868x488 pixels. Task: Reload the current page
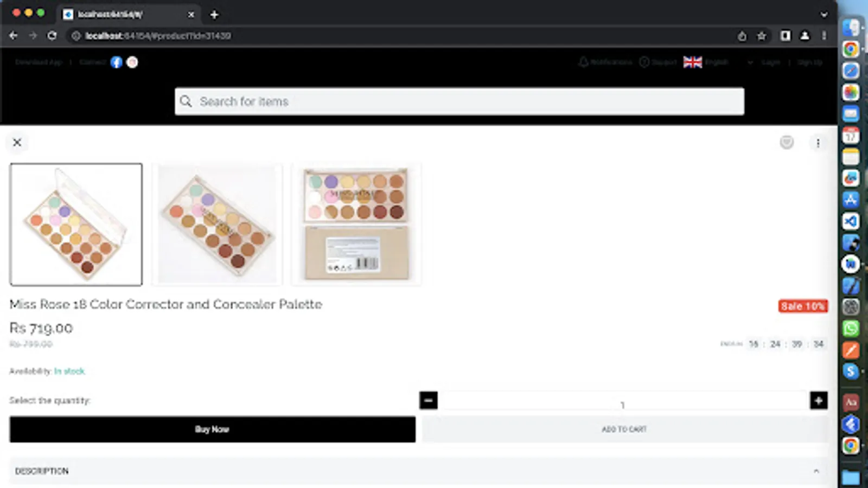click(x=52, y=36)
